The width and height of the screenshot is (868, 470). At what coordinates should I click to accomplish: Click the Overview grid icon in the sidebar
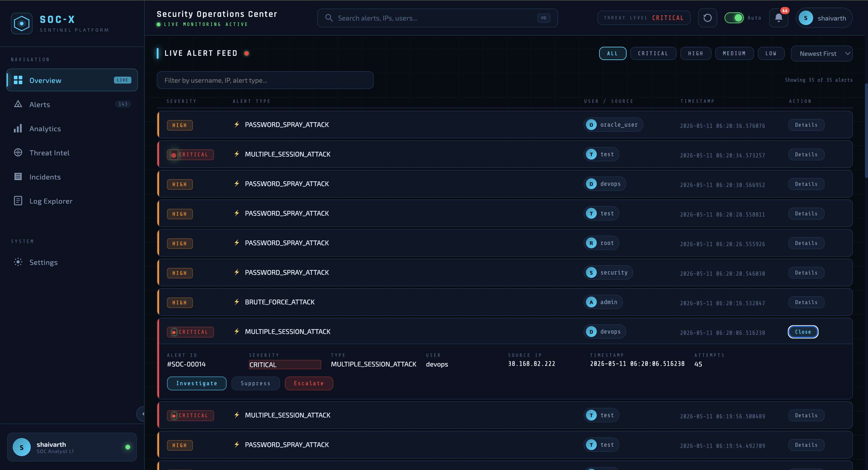click(18, 80)
